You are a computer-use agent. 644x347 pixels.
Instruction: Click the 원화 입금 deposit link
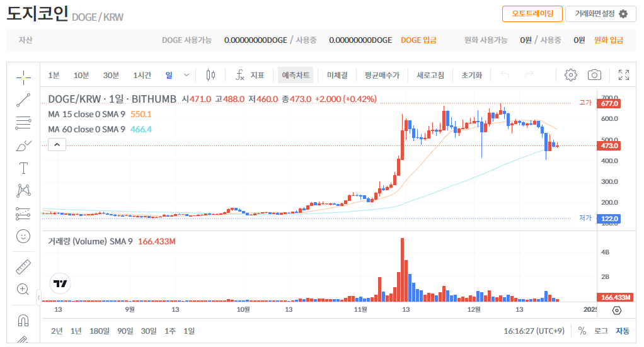pyautogui.click(x=609, y=40)
